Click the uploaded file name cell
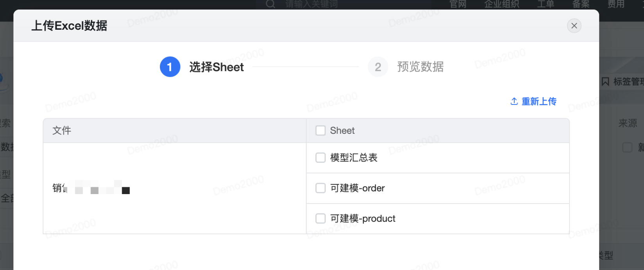 [x=91, y=188]
